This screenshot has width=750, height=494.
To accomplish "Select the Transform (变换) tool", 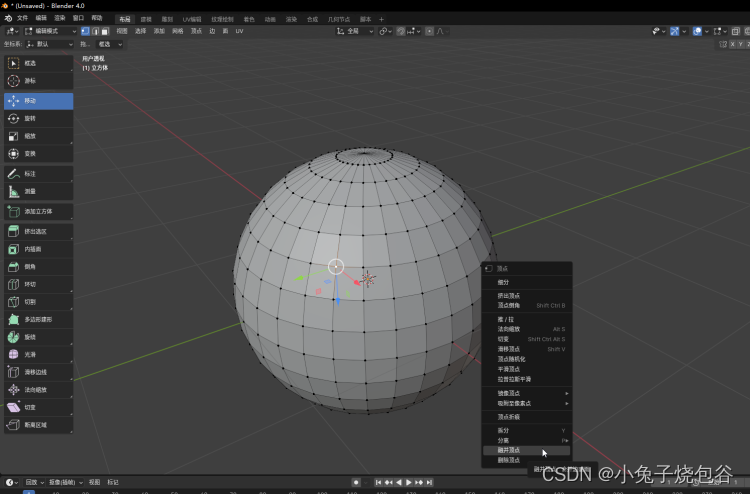I will (x=38, y=154).
